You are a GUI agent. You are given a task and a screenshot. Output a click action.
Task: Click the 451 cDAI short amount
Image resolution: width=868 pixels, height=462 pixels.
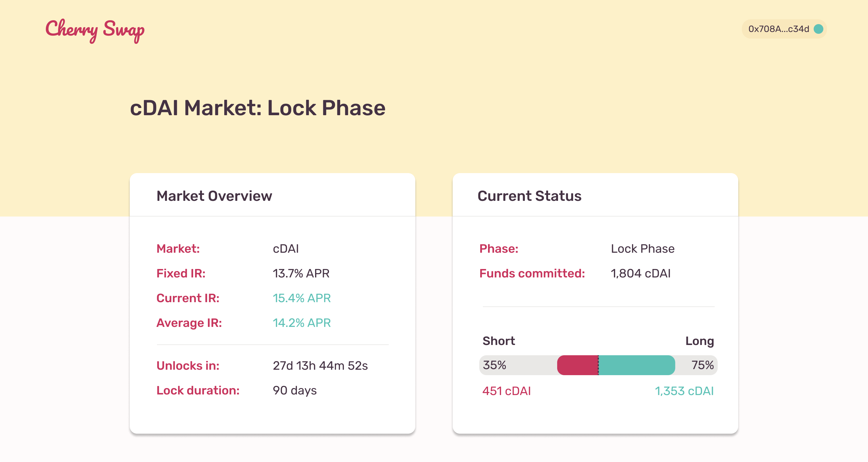click(x=506, y=391)
